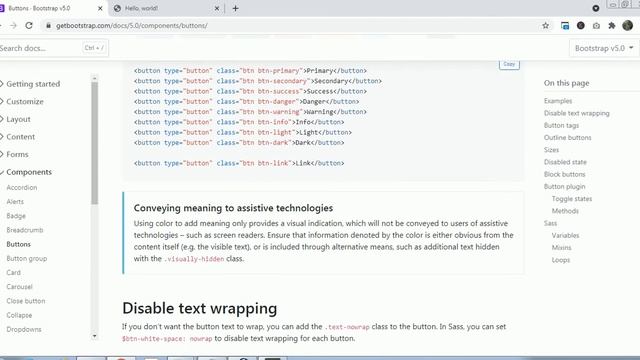The width and height of the screenshot is (640, 360).
Task: Click the btn-primary code line
Action: tap(250, 71)
